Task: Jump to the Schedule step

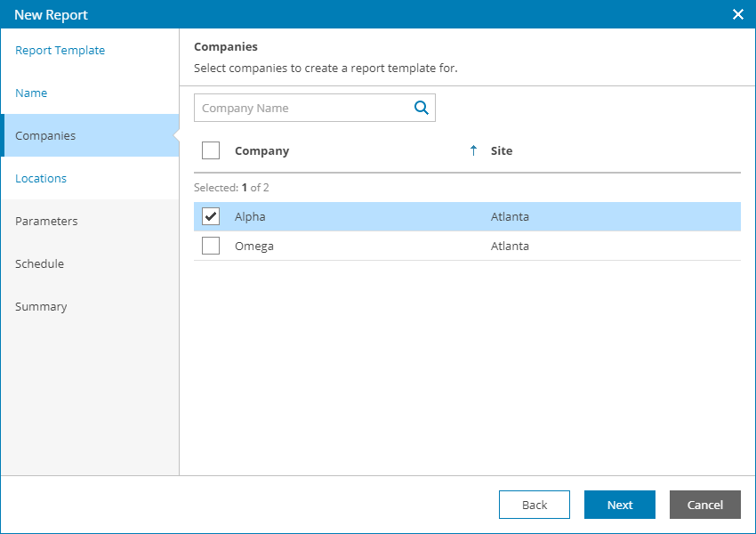Action: (39, 264)
